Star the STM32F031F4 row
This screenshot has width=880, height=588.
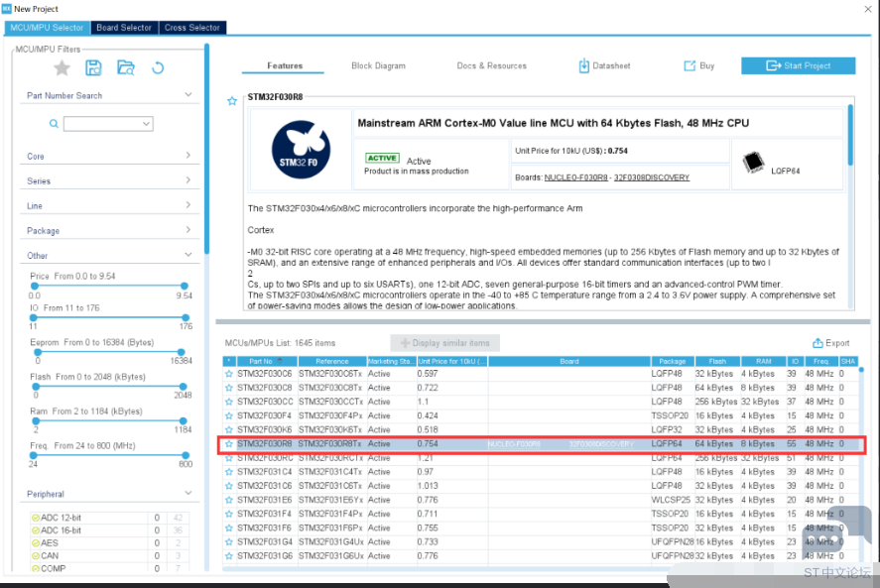[229, 514]
